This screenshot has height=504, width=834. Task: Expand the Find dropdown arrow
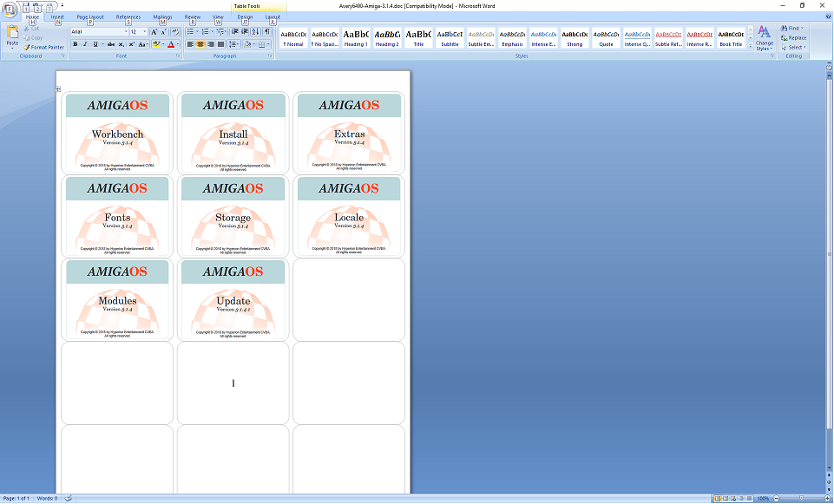804,28
